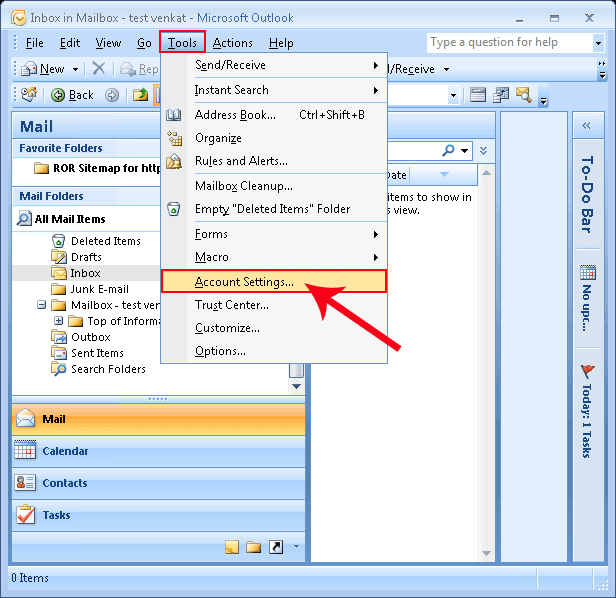Open Configure buttons dropdown arrow

[296, 546]
